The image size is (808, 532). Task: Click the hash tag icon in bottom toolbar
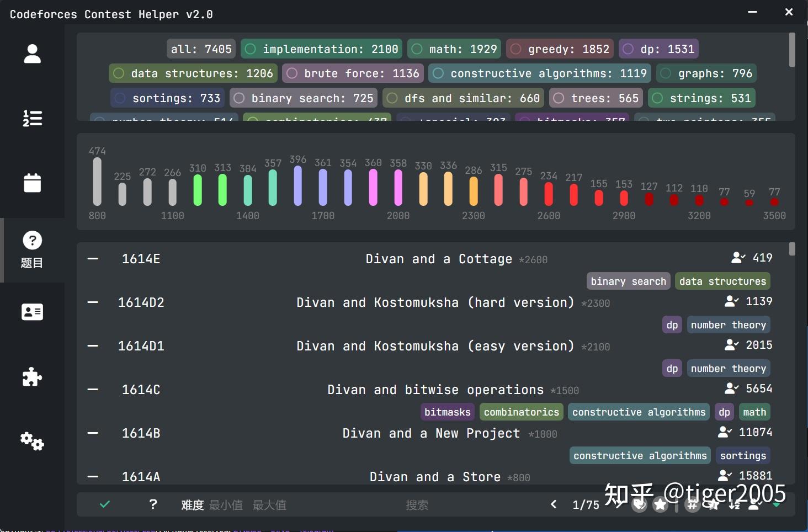[692, 504]
